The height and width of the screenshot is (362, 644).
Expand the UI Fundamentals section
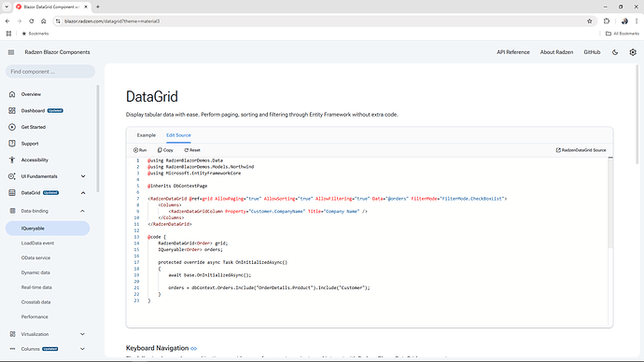pos(83,176)
